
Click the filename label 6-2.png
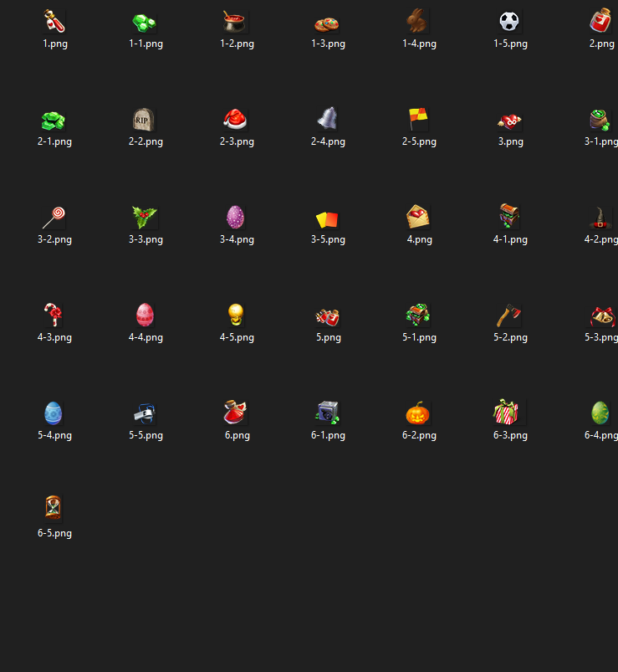pos(419,435)
